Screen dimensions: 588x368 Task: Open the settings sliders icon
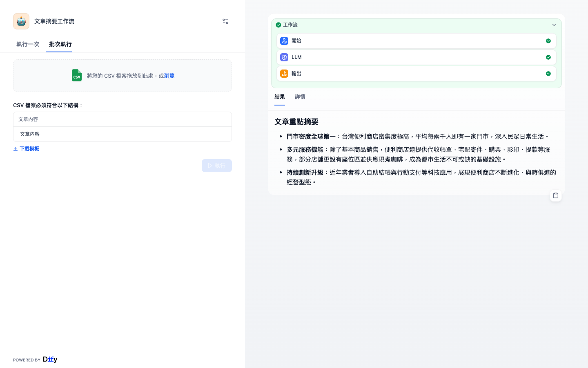(x=225, y=21)
